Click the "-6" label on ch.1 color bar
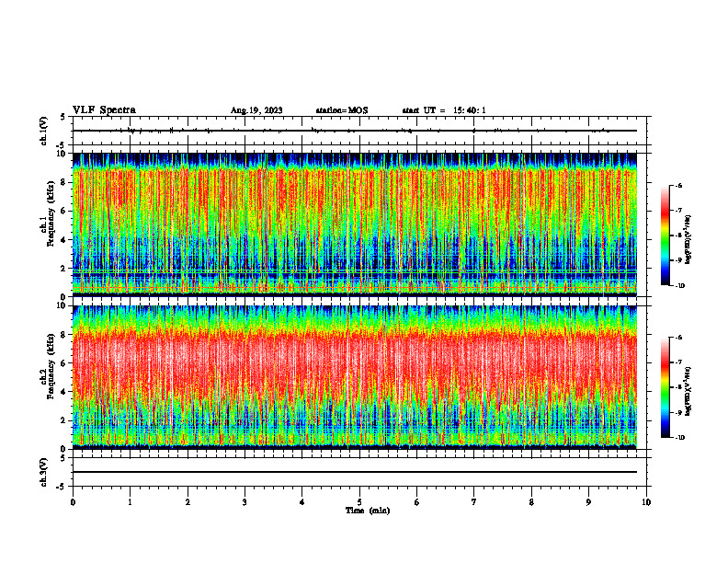 click(679, 186)
